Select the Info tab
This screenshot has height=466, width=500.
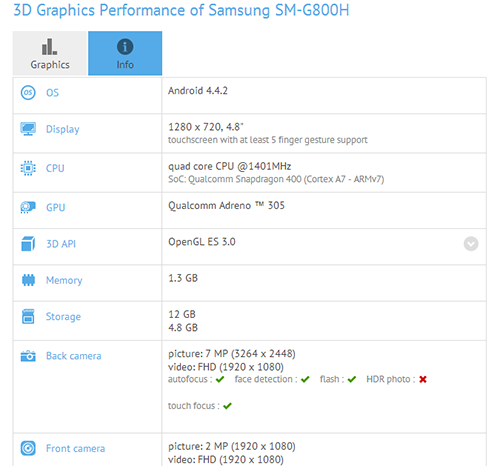click(125, 53)
